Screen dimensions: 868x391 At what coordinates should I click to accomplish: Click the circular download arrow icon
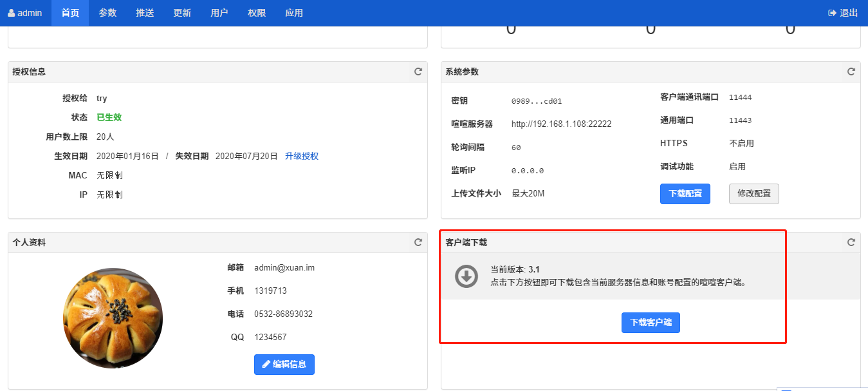coord(466,276)
